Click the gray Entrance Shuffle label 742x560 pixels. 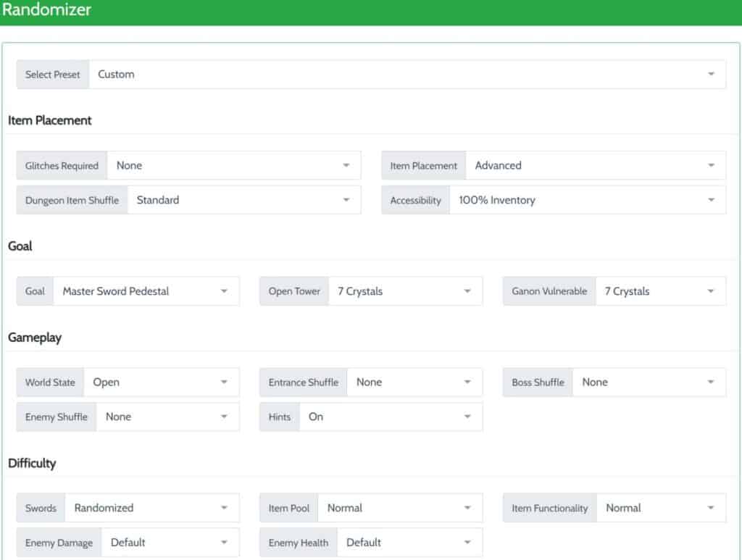tap(304, 383)
